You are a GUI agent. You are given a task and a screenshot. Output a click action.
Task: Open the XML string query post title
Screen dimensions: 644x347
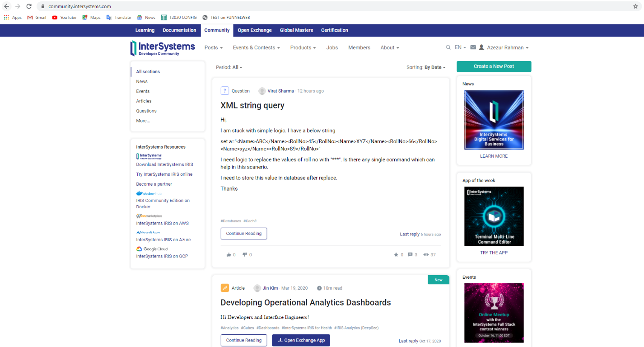pos(252,105)
